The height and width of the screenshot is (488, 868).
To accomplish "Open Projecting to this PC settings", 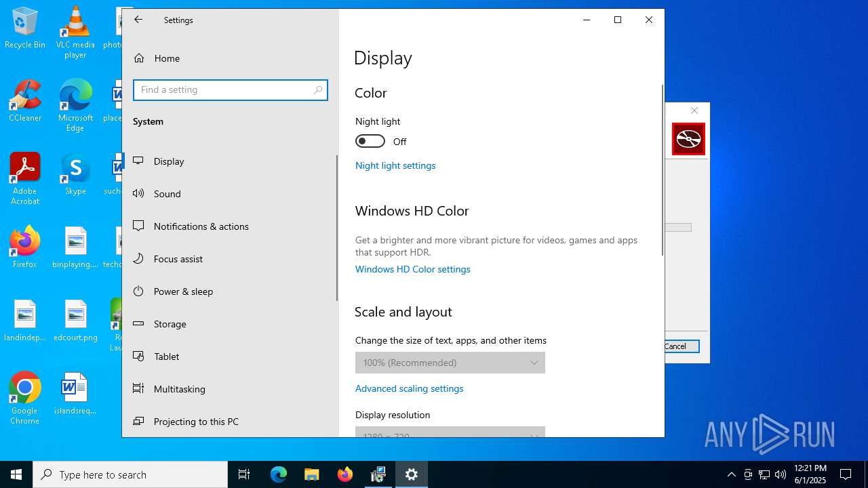I will pos(229,422).
